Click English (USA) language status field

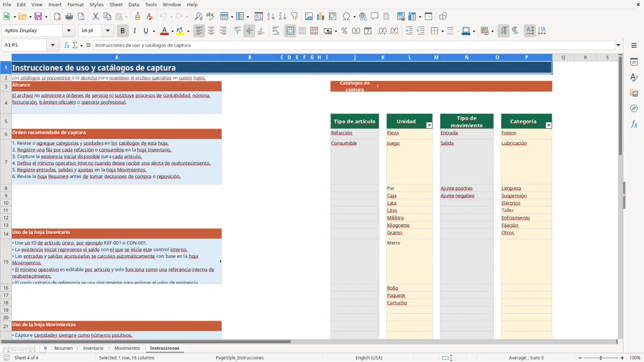[369, 358]
